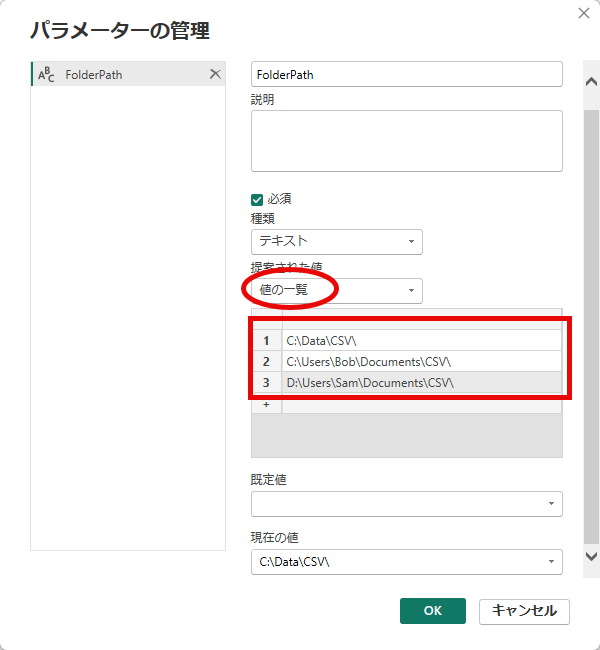The image size is (600, 650).
Task: Click row number 1 header in values table
Action: pyautogui.click(x=267, y=341)
